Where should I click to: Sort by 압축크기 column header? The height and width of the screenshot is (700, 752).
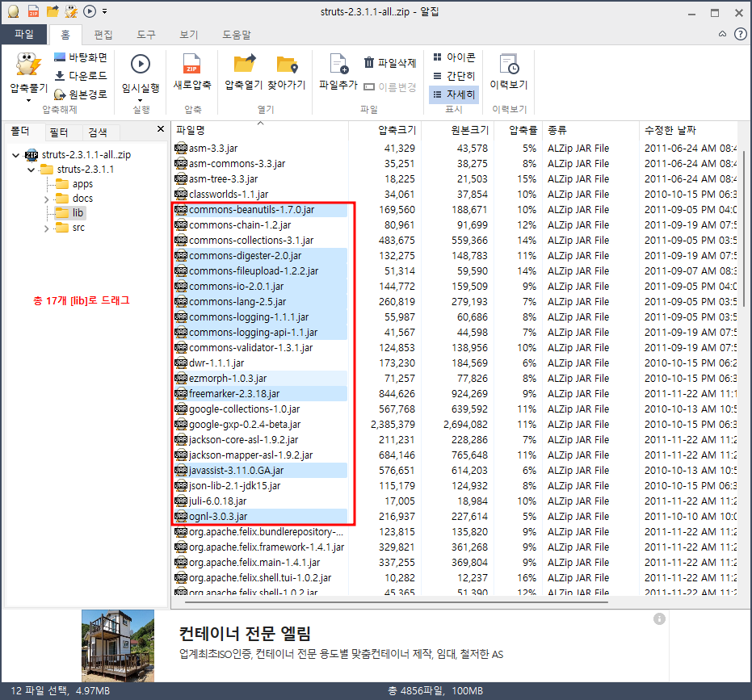click(385, 130)
